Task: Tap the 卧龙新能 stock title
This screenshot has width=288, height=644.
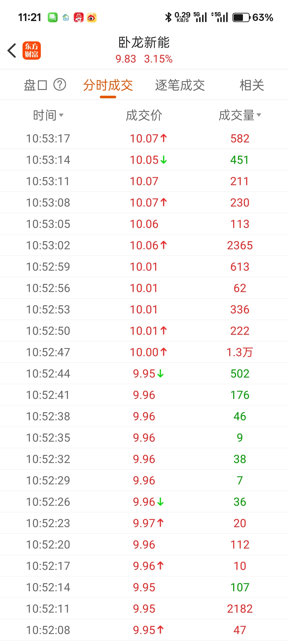Action: (144, 43)
